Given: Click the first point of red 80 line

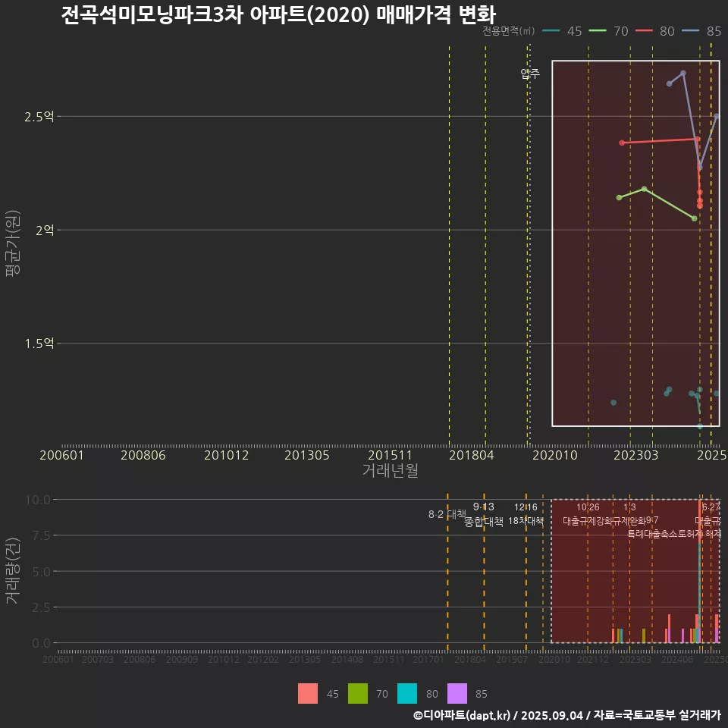Looking at the screenshot, I should pos(622,143).
